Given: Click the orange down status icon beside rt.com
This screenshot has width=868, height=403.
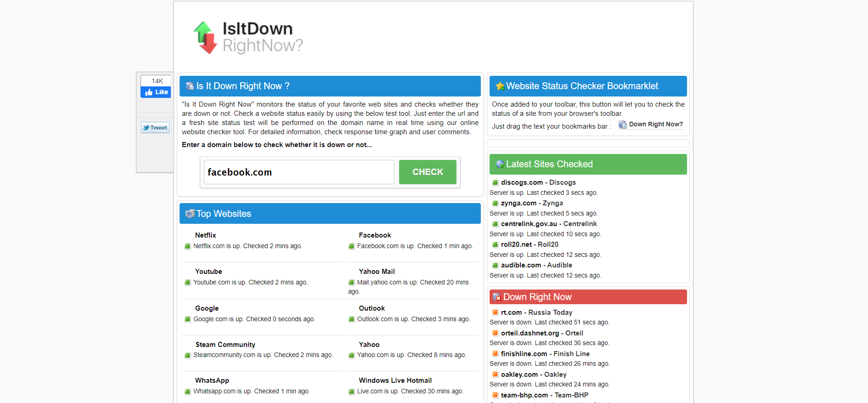Looking at the screenshot, I should tap(495, 312).
